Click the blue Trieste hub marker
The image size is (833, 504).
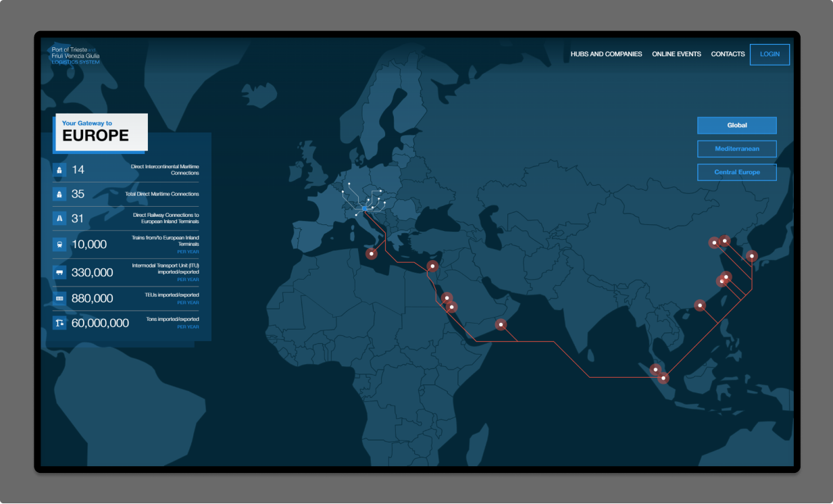click(364, 209)
